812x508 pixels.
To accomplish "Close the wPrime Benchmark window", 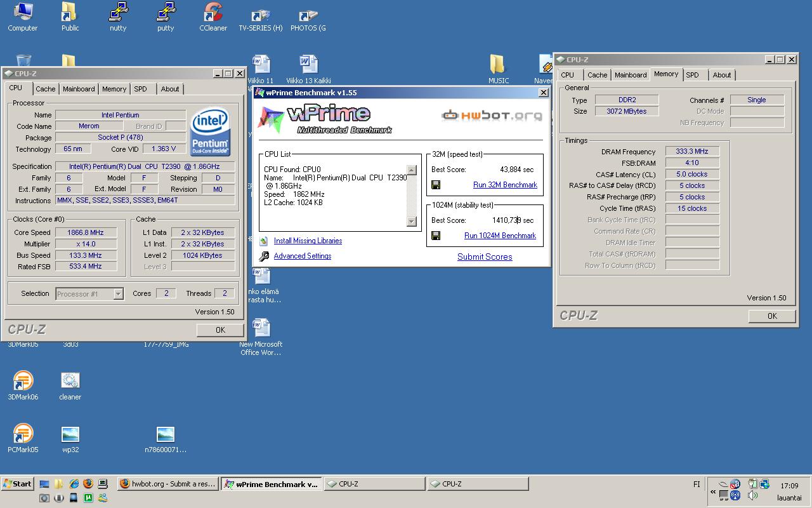I will pyautogui.click(x=544, y=93).
